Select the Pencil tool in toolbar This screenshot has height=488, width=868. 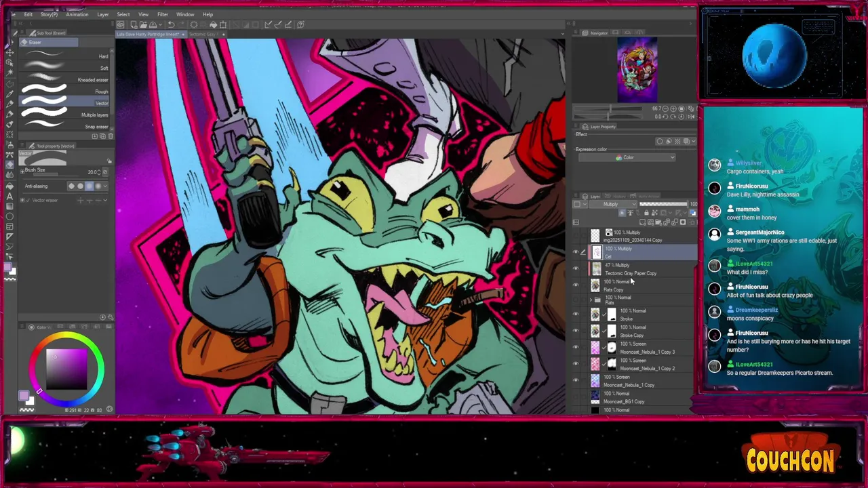click(x=9, y=114)
